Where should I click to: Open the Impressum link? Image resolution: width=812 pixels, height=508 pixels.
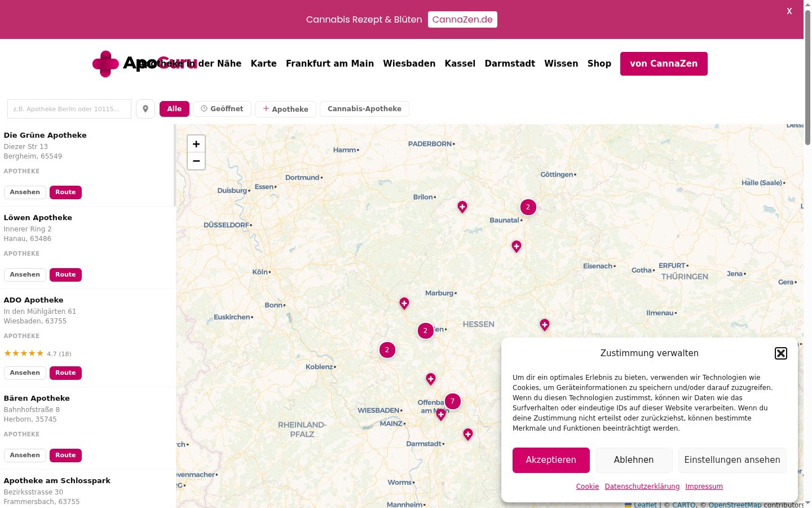point(704,487)
